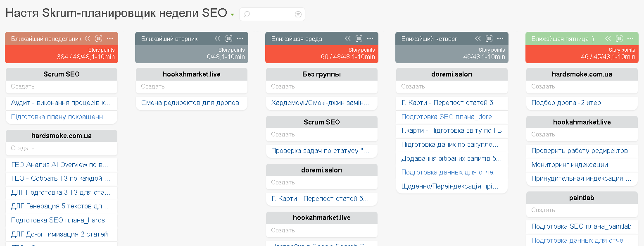Click Создать under the Без группы group
The height and width of the screenshot is (246, 644).
pyautogui.click(x=322, y=86)
